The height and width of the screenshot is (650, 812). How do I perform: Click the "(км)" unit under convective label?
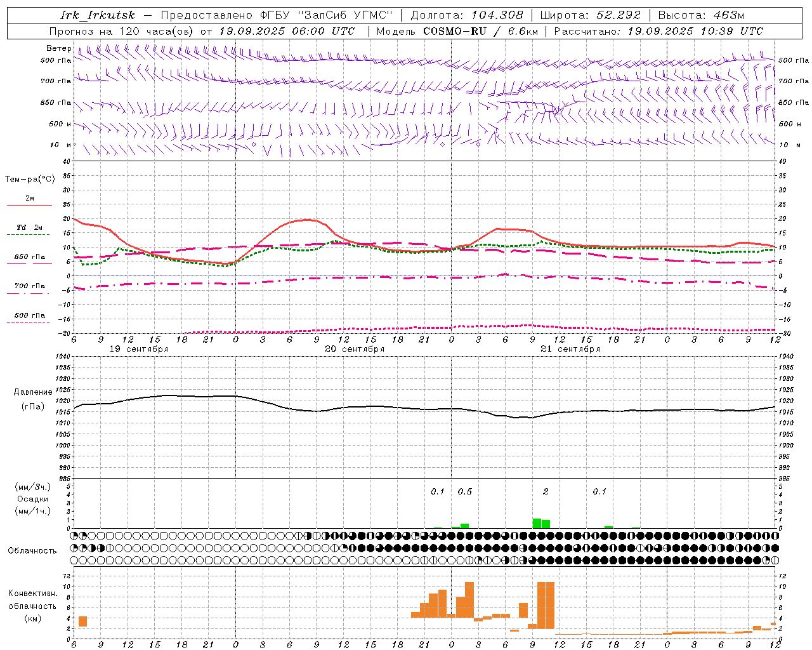[33, 618]
